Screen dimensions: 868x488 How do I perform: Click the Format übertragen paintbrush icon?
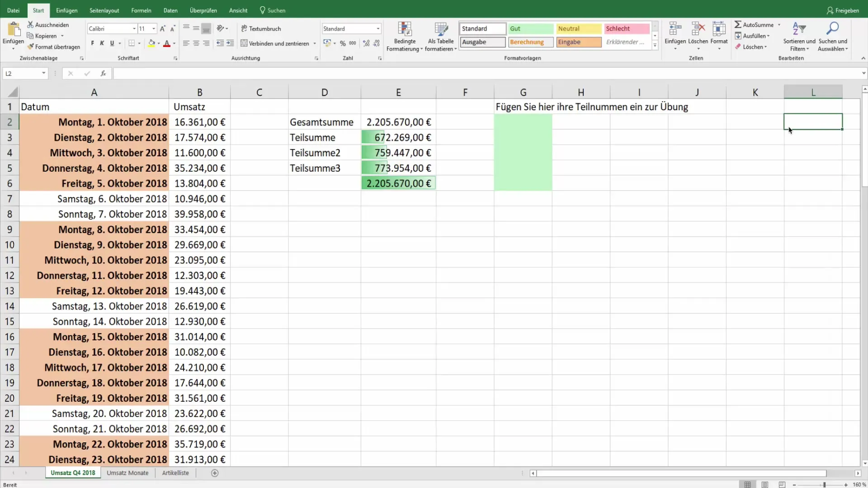click(x=31, y=47)
